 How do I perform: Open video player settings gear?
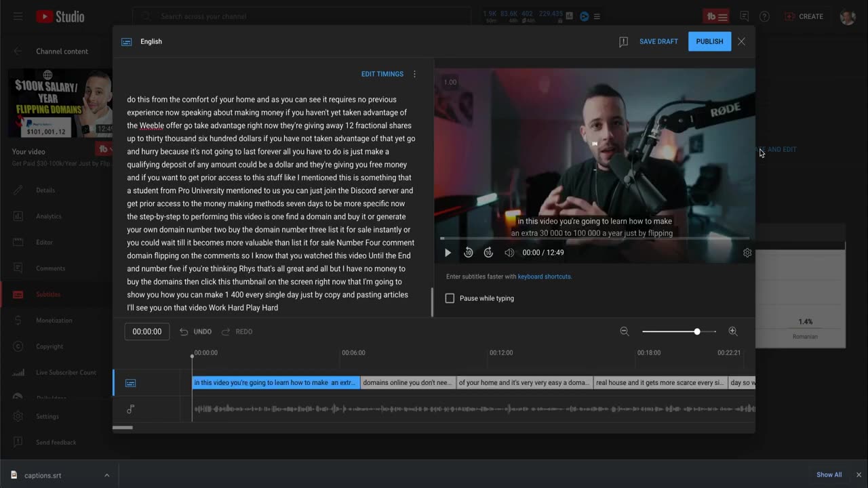click(x=747, y=253)
